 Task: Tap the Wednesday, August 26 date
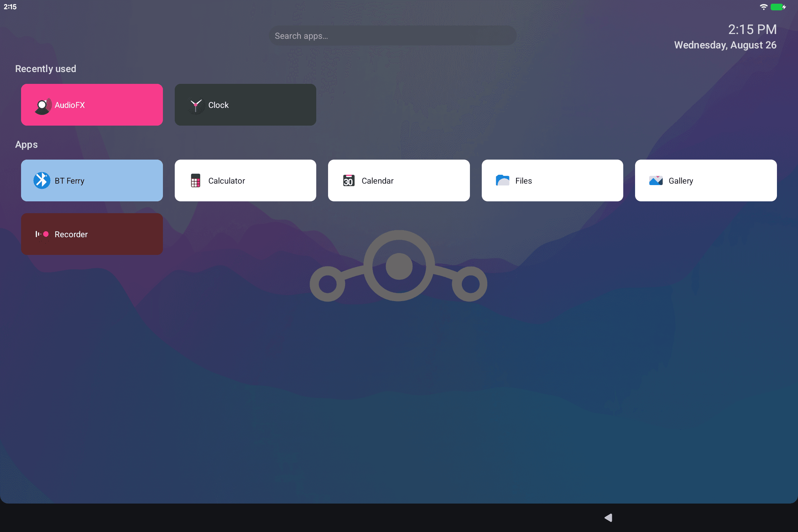725,45
